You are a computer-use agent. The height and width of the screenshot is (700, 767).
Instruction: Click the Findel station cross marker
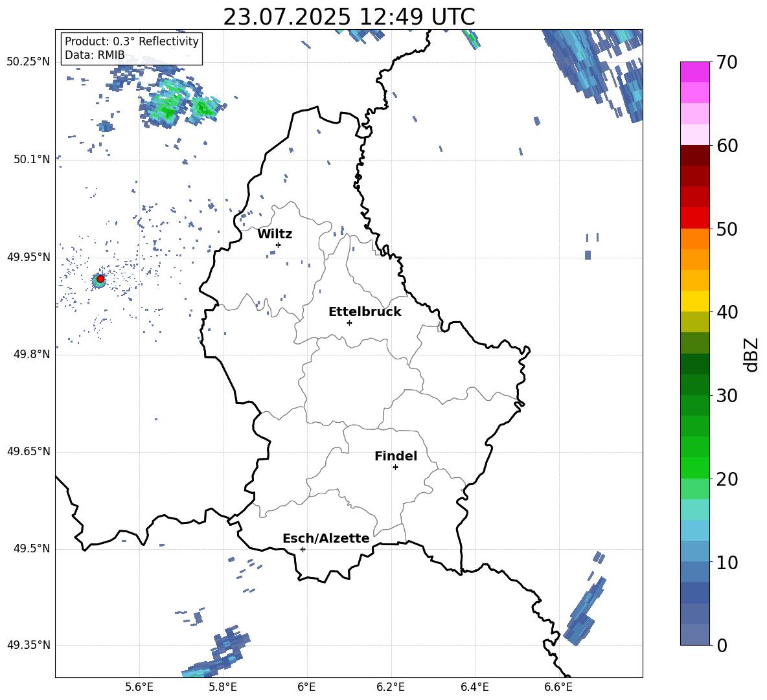(x=395, y=468)
